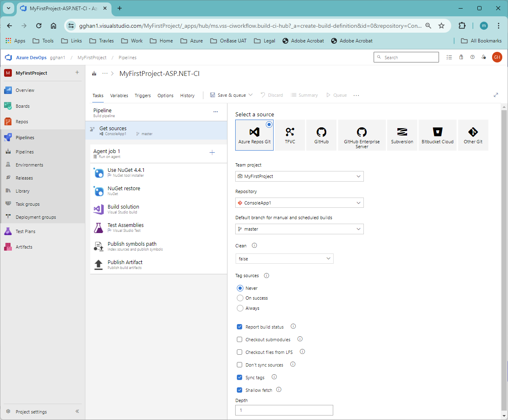Enable Checkout submodules option
This screenshot has width=508, height=420.
click(x=240, y=339)
